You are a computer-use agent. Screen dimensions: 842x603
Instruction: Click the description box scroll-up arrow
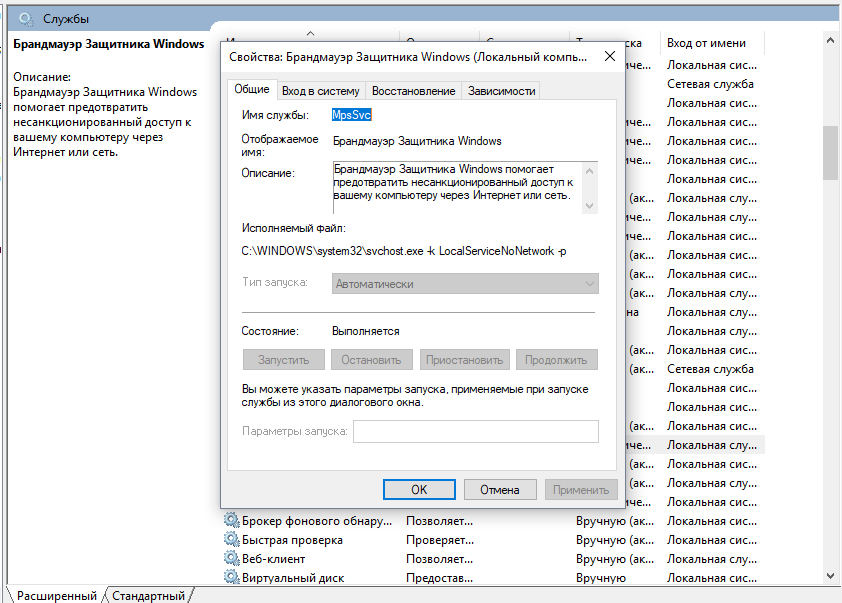pos(590,171)
